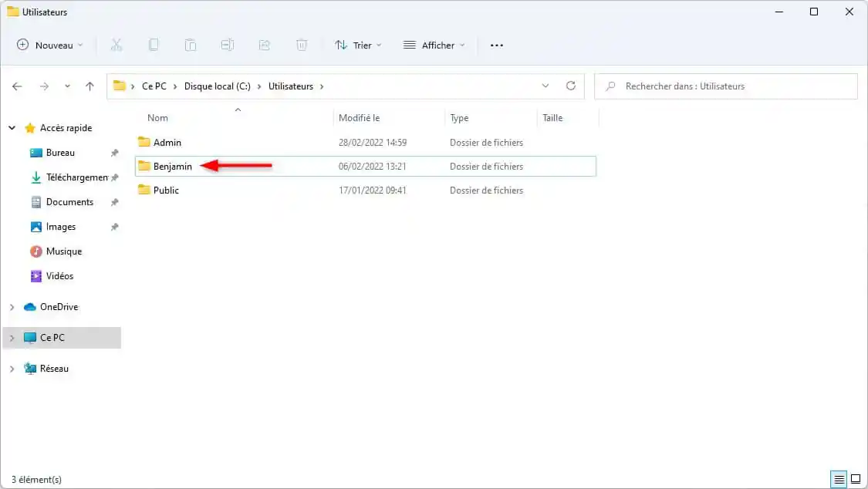The height and width of the screenshot is (489, 868).
Task: Go forward with the right arrow
Action: pos(44,86)
